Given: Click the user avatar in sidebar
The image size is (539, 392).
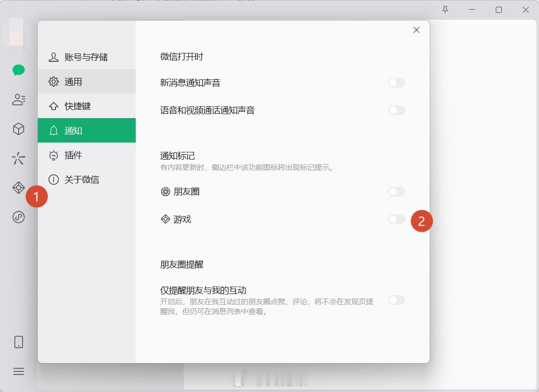Looking at the screenshot, I should click(x=16, y=32).
